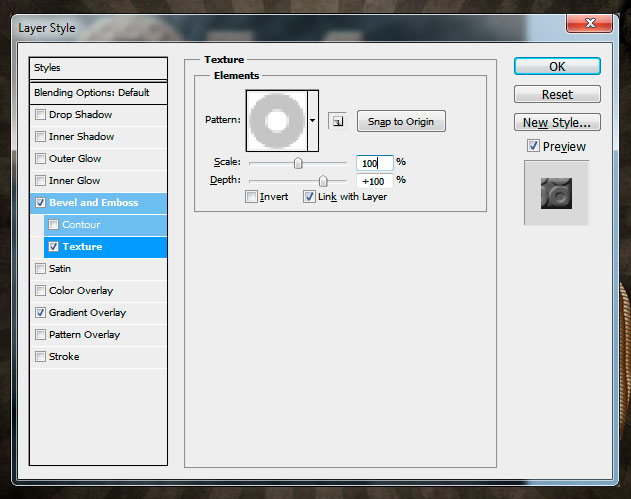Select the Contour sub-item label
This screenshot has height=499, width=631.
(x=81, y=225)
